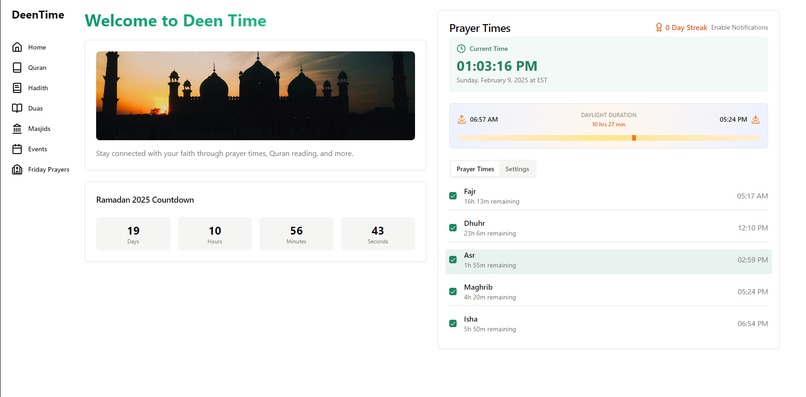Open the Duas page
The width and height of the screenshot is (806, 397).
35,109
